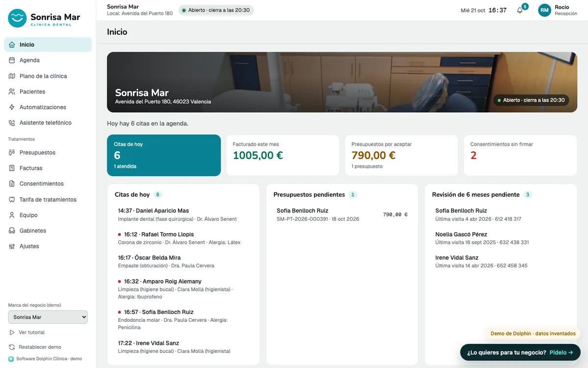
Task: Click the Software Dolphin Clínica logo icon
Action: [11, 359]
